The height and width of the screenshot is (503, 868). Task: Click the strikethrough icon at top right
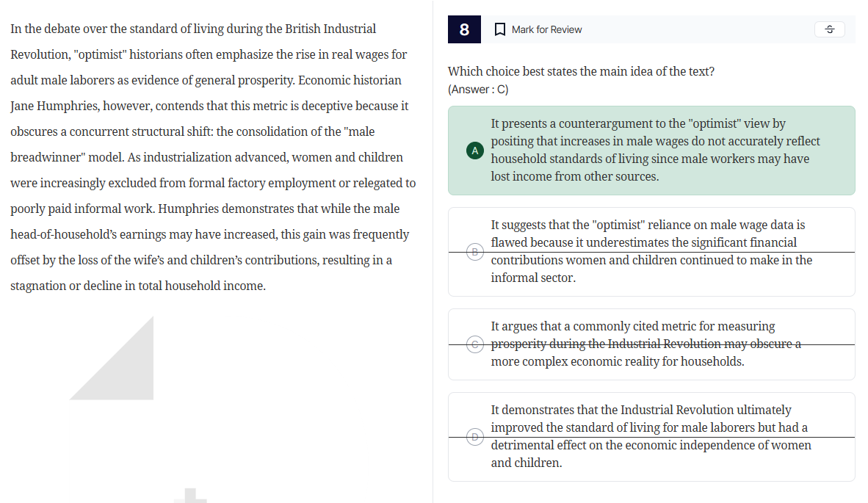point(829,29)
